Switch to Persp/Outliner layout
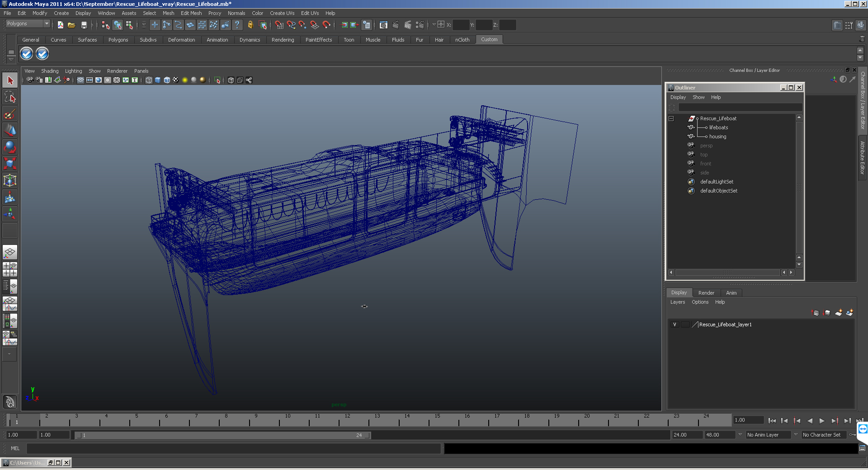Screen dimensions: 868x470 10,287
